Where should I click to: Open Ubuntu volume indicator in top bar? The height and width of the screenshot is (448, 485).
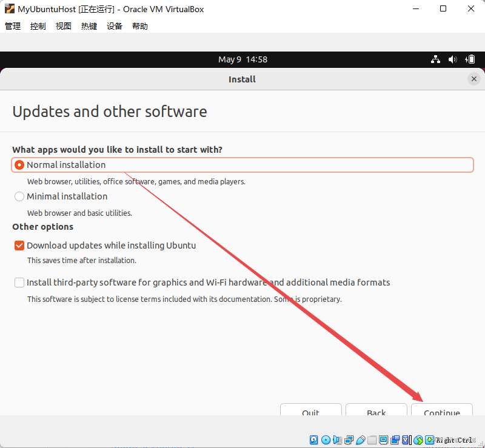452,59
